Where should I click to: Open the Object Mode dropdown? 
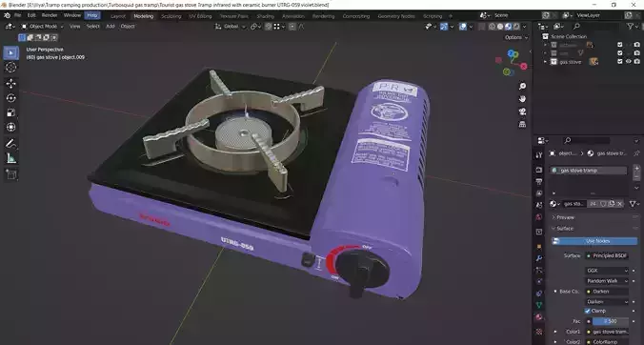click(x=42, y=27)
